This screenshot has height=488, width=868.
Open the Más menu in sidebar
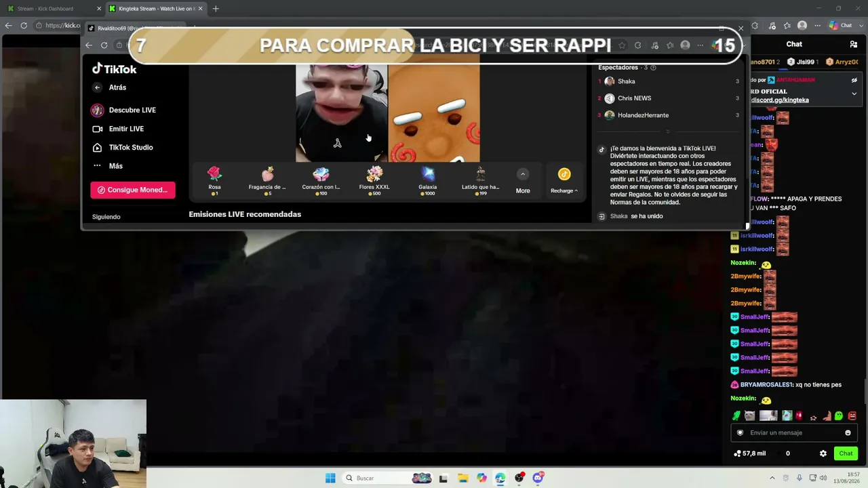pos(108,166)
